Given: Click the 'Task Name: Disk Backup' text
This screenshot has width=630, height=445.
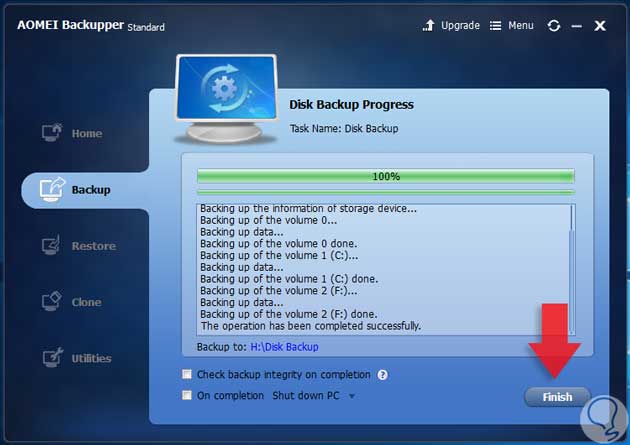Looking at the screenshot, I should coord(344,129).
